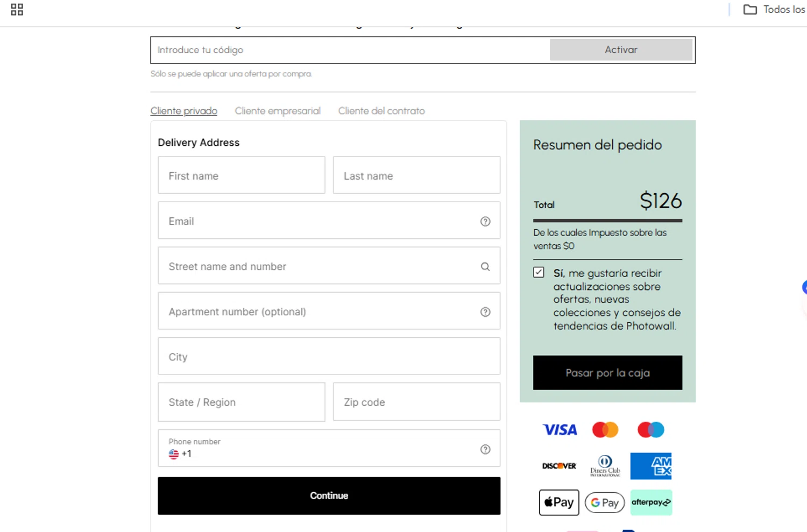Switch to Cliente privado tab
Image resolution: width=807 pixels, height=532 pixels.
coord(184,111)
